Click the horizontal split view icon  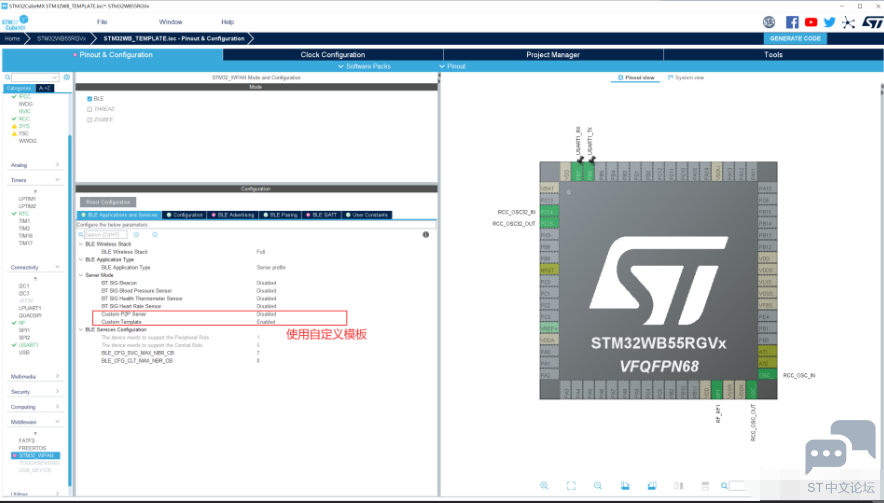(705, 486)
